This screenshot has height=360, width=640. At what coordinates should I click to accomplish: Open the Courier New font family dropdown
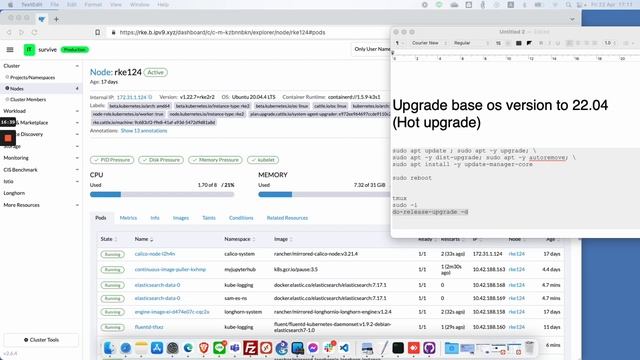tap(428, 43)
